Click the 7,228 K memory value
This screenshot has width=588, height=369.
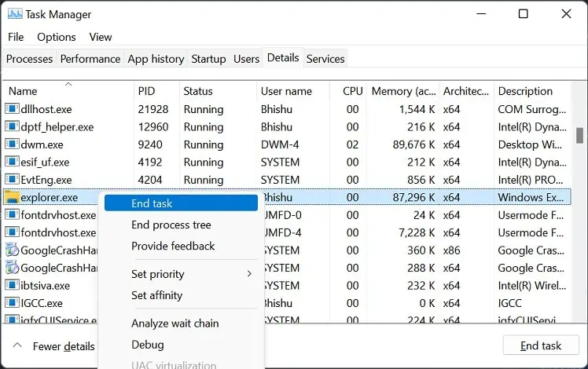pos(417,232)
